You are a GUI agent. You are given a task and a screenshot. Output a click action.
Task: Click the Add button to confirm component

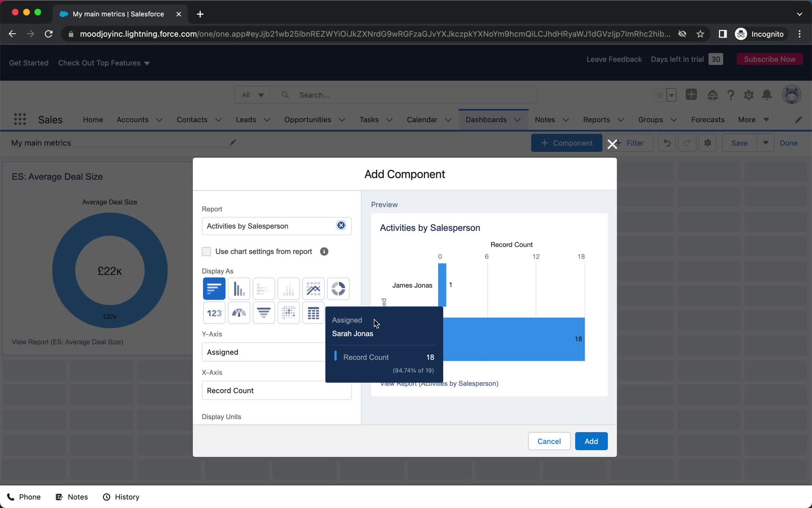click(x=591, y=441)
